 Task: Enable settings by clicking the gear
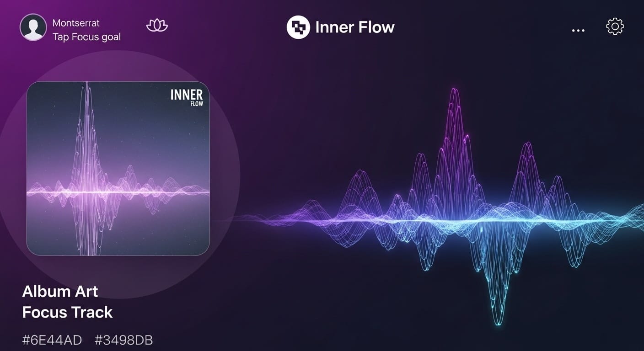tap(614, 27)
